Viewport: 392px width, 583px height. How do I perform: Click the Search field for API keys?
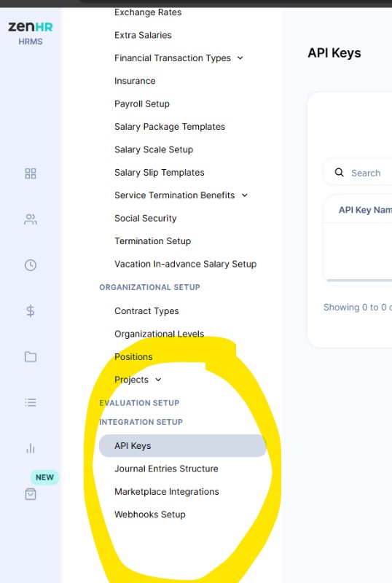[358, 173]
